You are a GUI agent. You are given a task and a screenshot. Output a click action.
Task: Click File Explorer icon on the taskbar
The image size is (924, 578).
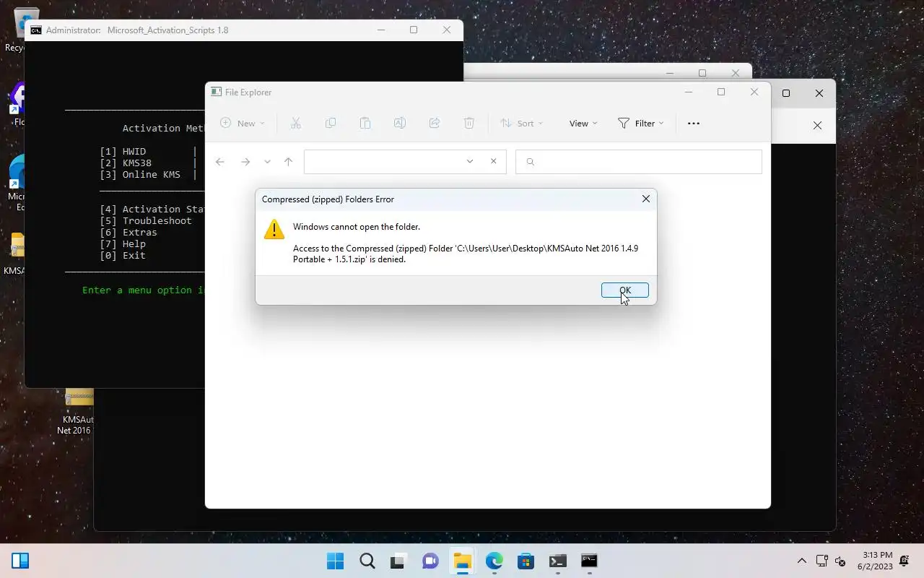[462, 561]
